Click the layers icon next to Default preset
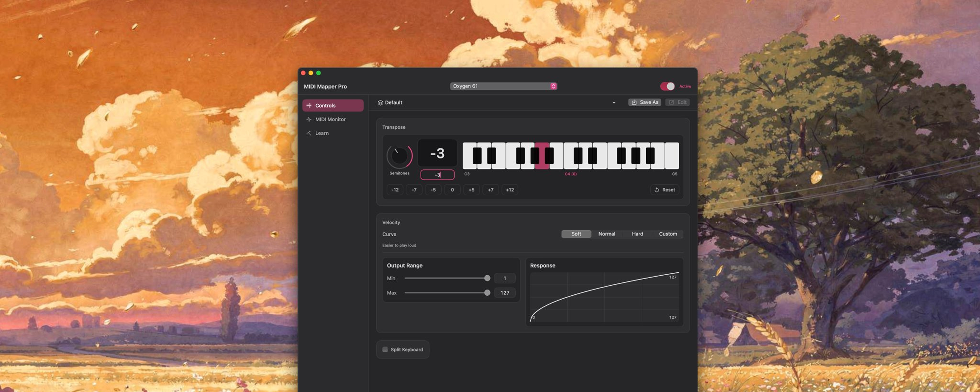The height and width of the screenshot is (392, 980). coord(380,102)
